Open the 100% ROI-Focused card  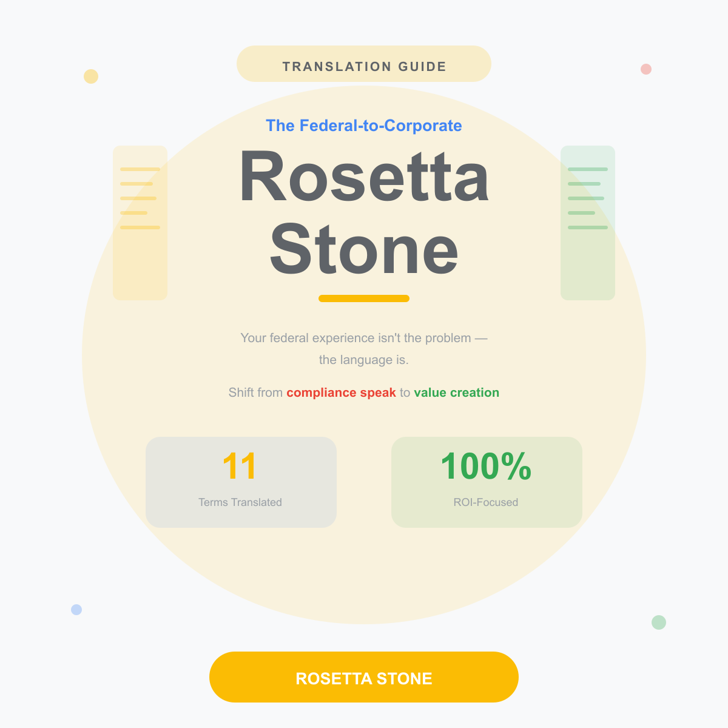487,482
